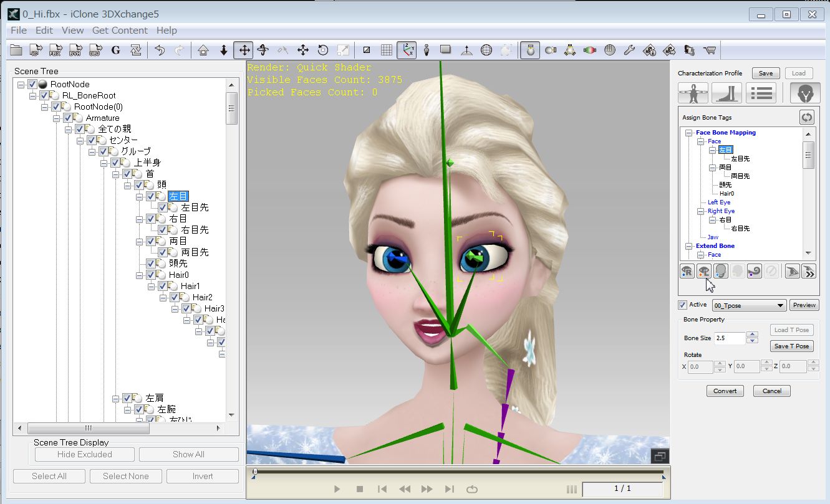Image resolution: width=830 pixels, height=504 pixels.
Task: Assign the Right Eye bone tag icon
Action: point(687,271)
